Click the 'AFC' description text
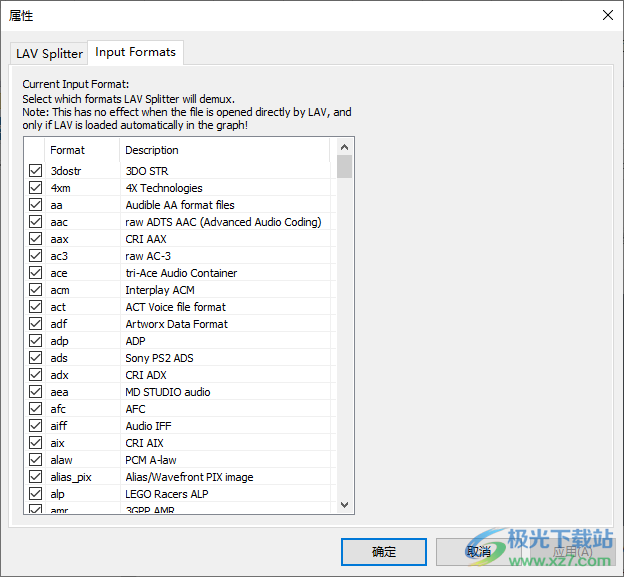The height and width of the screenshot is (577, 624). pos(135,409)
